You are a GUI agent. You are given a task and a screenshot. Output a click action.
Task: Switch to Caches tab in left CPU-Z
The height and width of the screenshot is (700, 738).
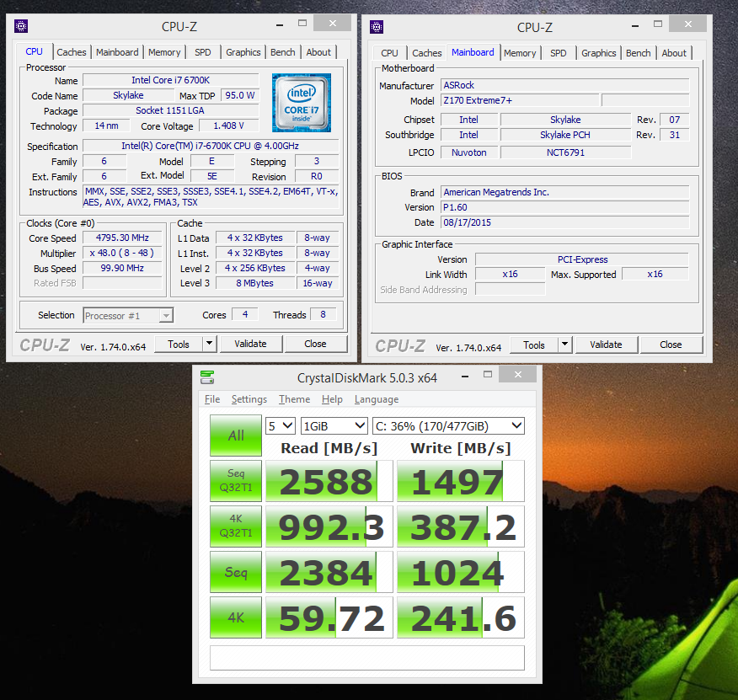pyautogui.click(x=72, y=52)
